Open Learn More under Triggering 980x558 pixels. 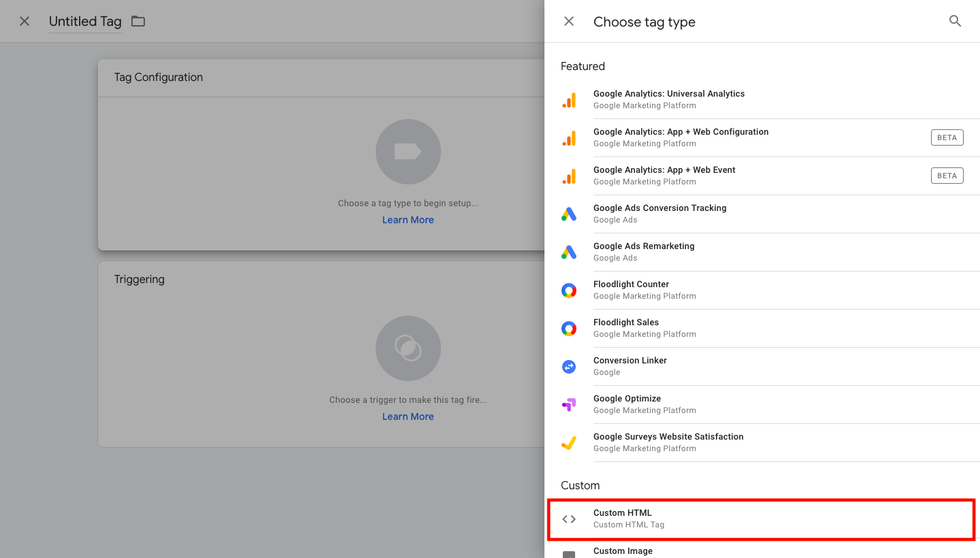[408, 416]
